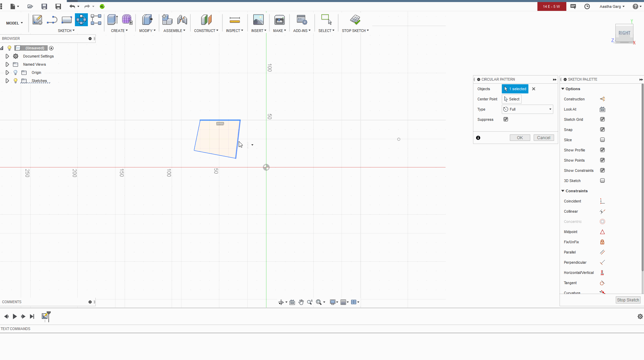Open the notifications comment icon

[x=573, y=6]
